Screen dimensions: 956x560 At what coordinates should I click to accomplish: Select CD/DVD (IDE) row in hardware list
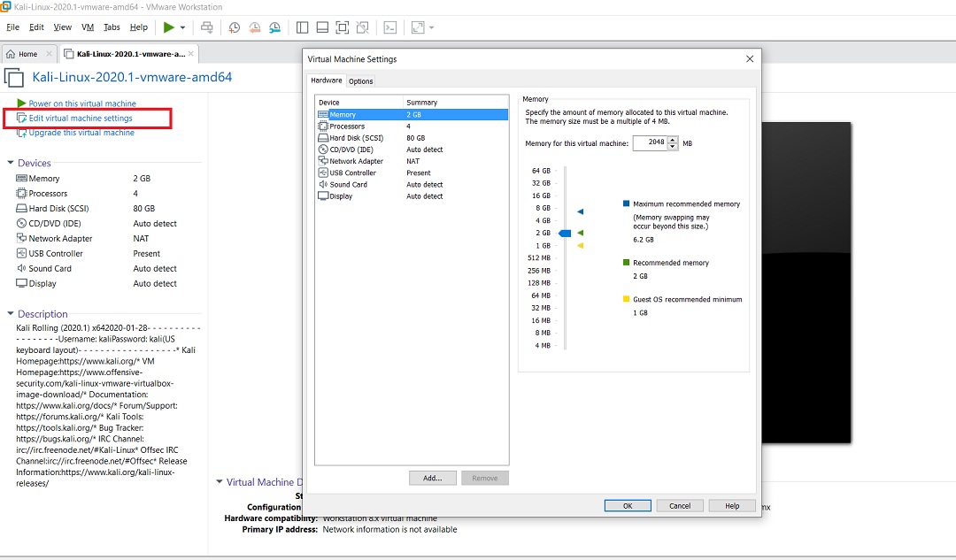point(412,150)
